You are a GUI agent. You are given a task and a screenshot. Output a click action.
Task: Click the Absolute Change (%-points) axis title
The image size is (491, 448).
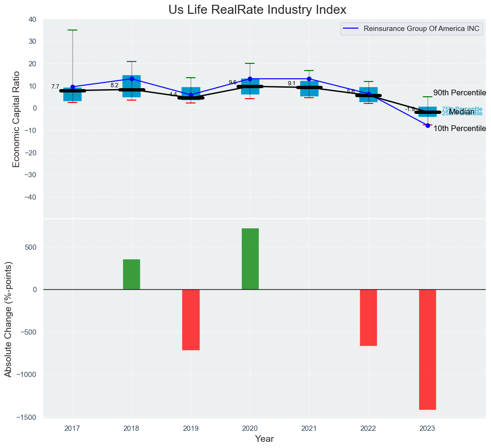pyautogui.click(x=8, y=318)
